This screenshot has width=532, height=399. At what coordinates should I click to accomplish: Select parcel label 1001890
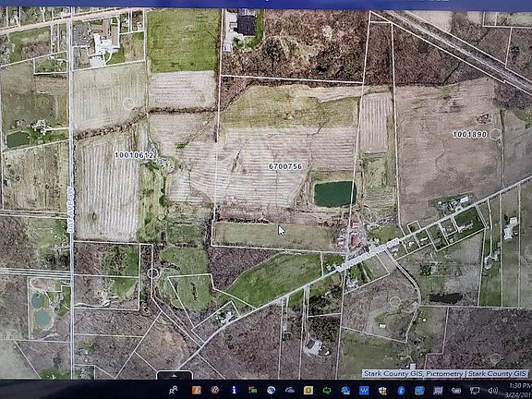pyautogui.click(x=470, y=134)
